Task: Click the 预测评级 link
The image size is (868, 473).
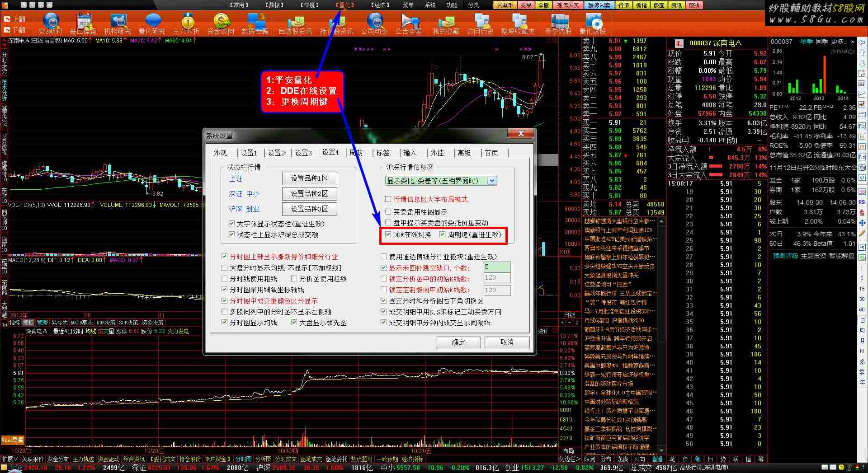Action: click(785, 256)
